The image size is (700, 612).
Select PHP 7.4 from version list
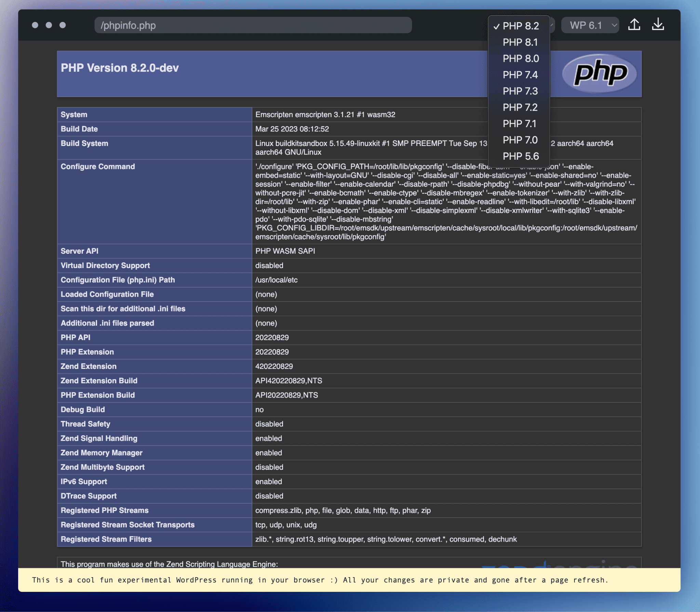pos(519,75)
